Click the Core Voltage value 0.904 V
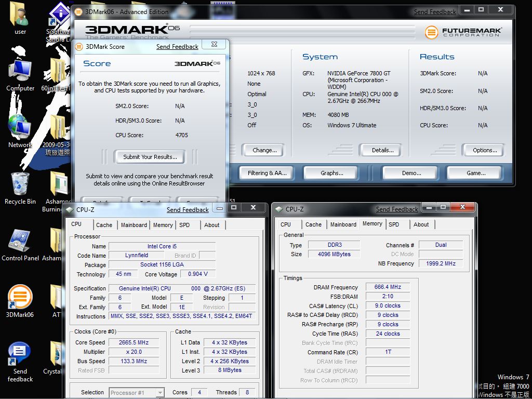 197,274
